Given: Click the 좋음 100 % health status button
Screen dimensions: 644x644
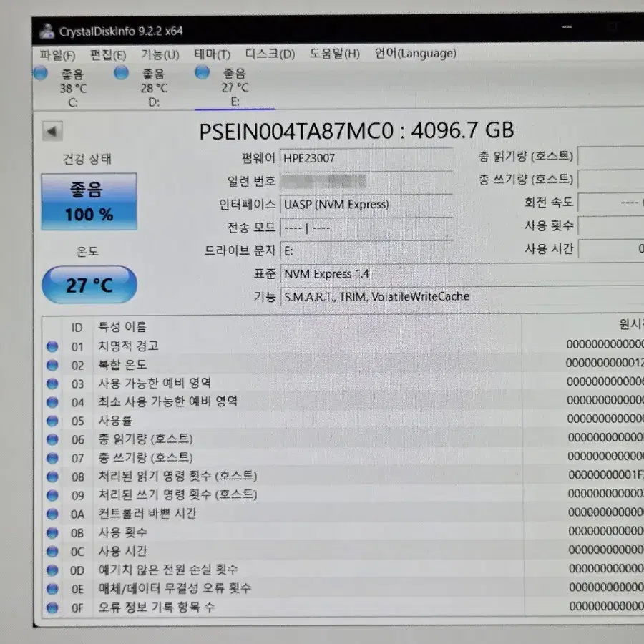Looking at the screenshot, I should [x=89, y=202].
